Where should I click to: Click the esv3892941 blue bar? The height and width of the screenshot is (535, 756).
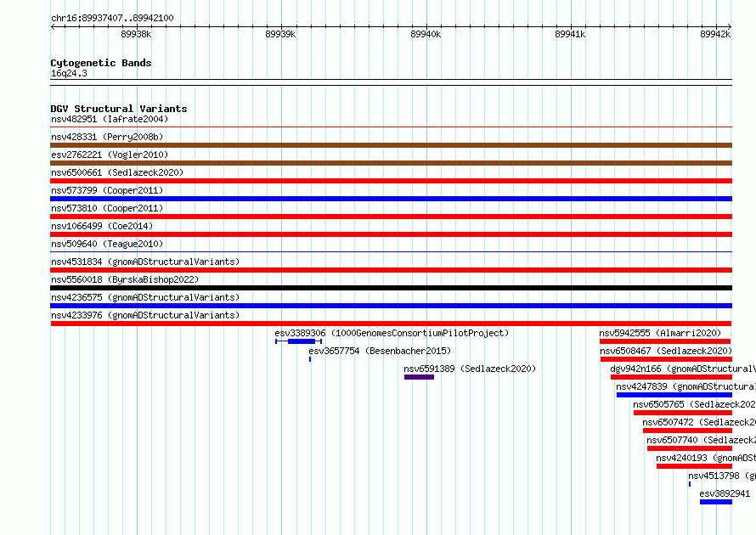pos(716,502)
